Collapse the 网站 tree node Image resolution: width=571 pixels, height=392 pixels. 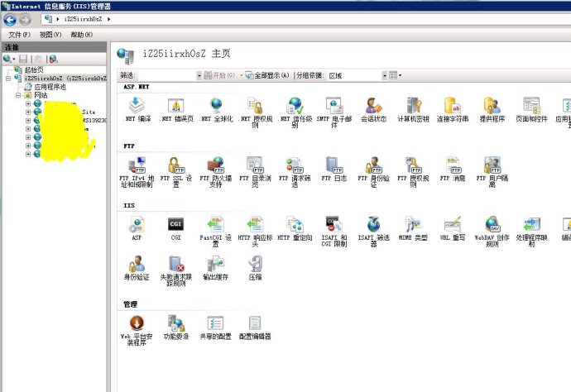(x=18, y=95)
